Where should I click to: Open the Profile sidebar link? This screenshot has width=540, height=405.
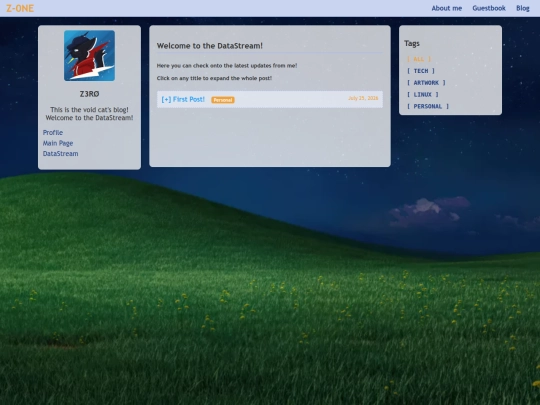point(53,133)
